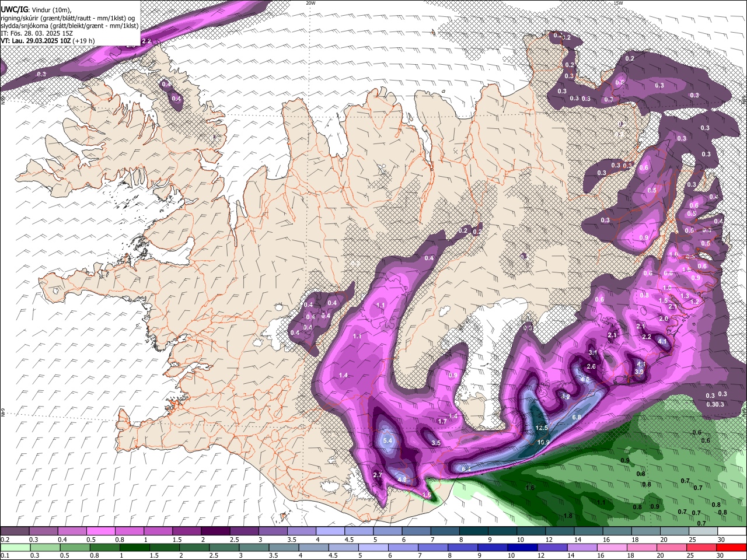Image resolution: width=747 pixels, height=560 pixels.
Task: Click the 1.7 precipitation value label
Action: point(442,421)
